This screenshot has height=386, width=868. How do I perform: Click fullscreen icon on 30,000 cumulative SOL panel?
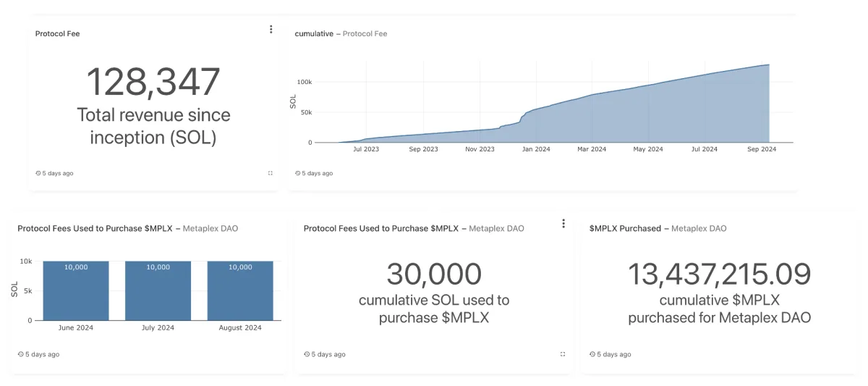[563, 354]
